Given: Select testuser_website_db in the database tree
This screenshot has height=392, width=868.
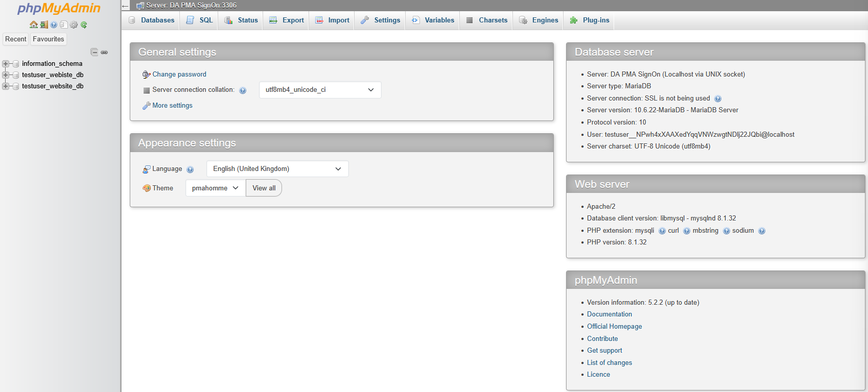Looking at the screenshot, I should [x=53, y=86].
